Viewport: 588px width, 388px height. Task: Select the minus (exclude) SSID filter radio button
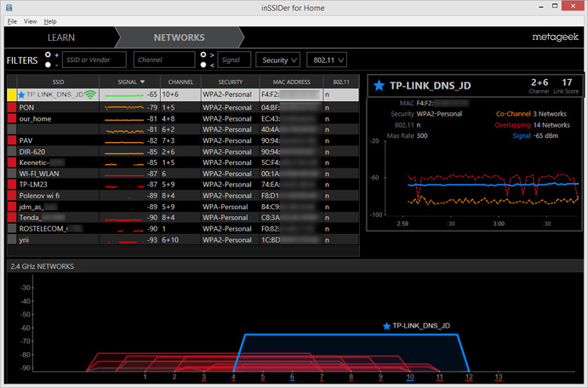pyautogui.click(x=49, y=65)
